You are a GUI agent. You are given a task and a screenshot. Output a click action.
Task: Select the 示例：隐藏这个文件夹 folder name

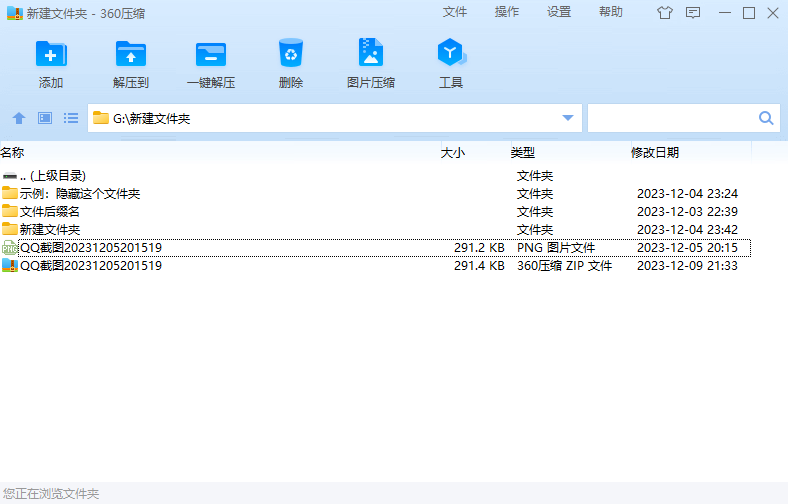[x=80, y=193]
